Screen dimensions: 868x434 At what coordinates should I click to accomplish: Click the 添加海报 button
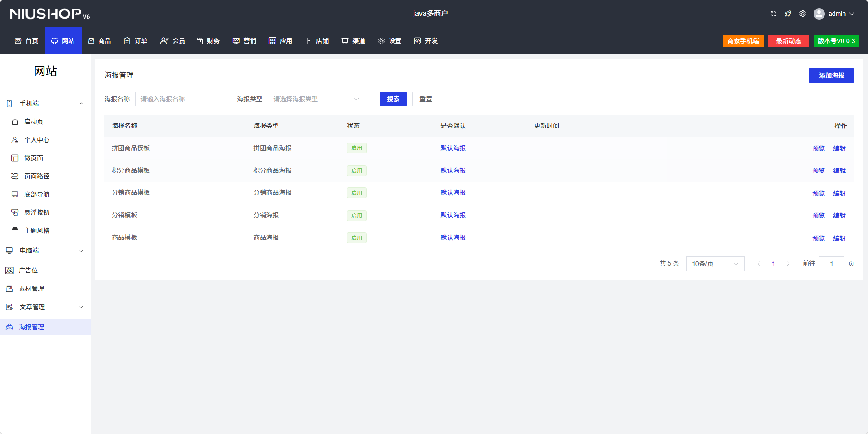(831, 75)
